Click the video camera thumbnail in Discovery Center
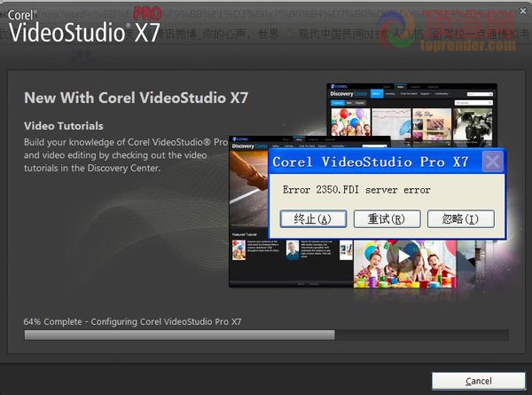 coord(473,124)
